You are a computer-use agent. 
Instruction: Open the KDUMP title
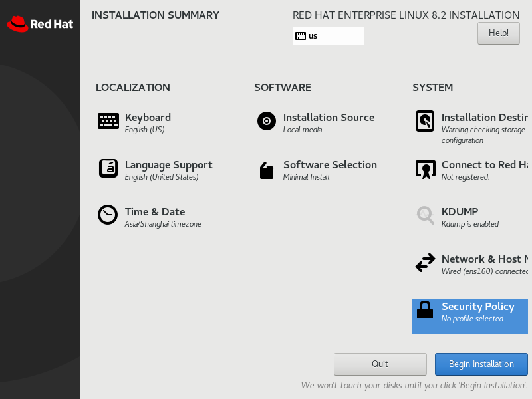[460, 212]
